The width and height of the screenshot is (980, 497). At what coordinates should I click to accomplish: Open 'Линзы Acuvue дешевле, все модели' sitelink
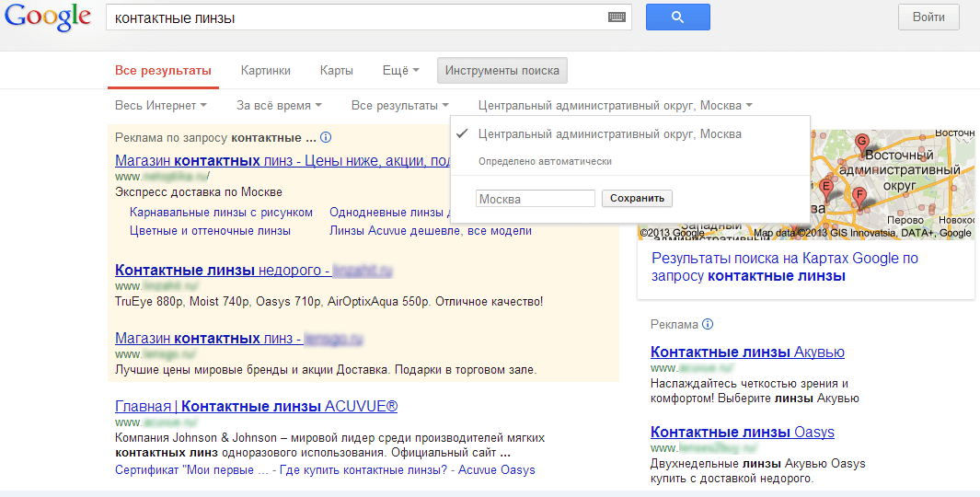(x=431, y=231)
